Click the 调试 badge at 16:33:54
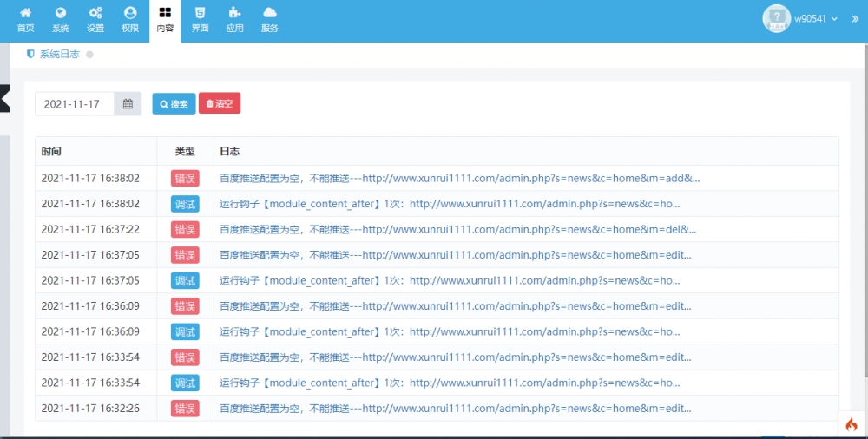The width and height of the screenshot is (868, 439). click(185, 383)
